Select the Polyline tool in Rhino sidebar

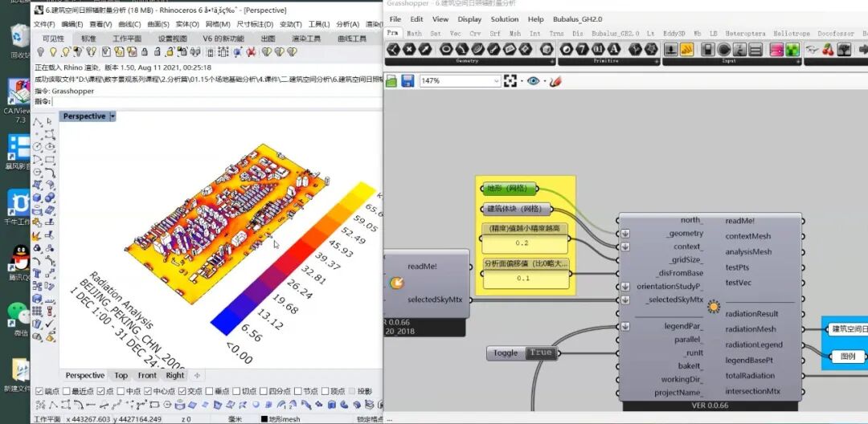(36, 122)
